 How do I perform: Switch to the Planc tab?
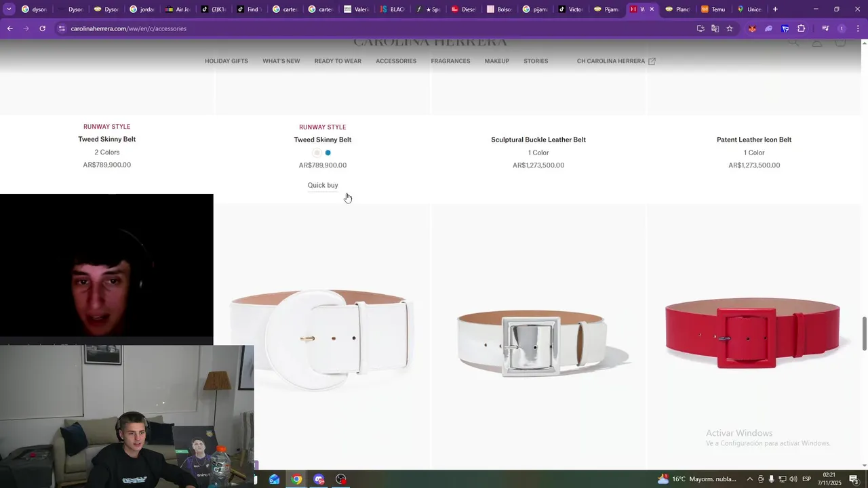(x=679, y=9)
